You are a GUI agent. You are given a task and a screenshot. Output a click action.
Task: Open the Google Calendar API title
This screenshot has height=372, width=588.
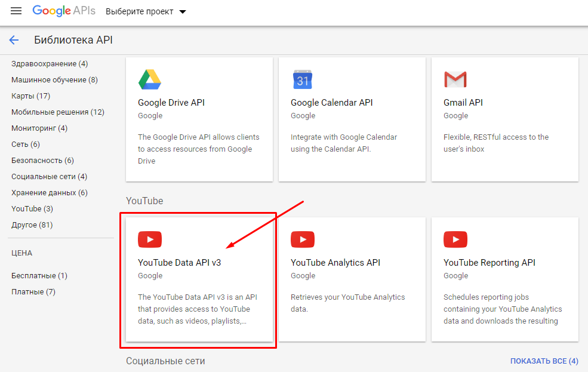331,103
